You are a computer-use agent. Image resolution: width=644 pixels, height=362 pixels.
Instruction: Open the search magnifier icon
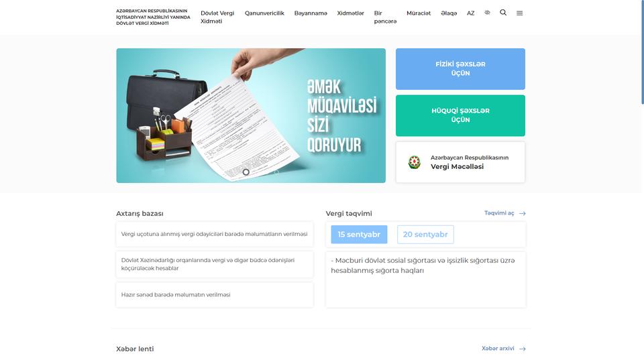502,13
